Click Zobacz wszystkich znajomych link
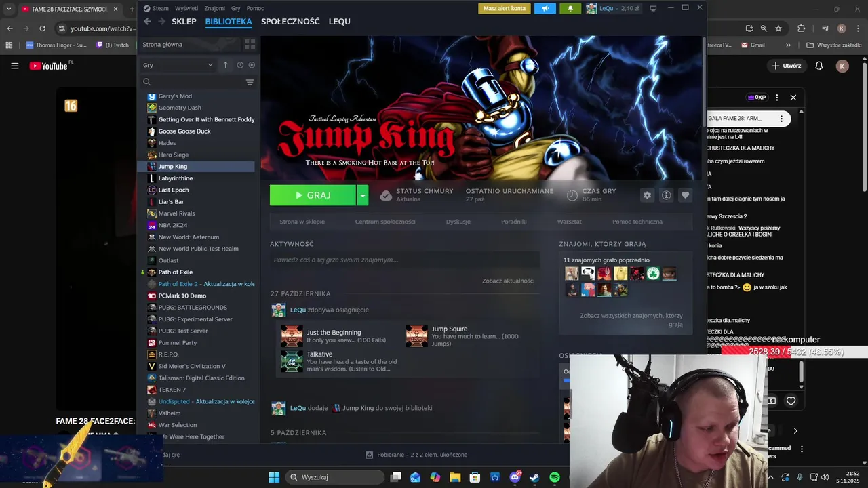The height and width of the screenshot is (488, 868). pos(631,320)
